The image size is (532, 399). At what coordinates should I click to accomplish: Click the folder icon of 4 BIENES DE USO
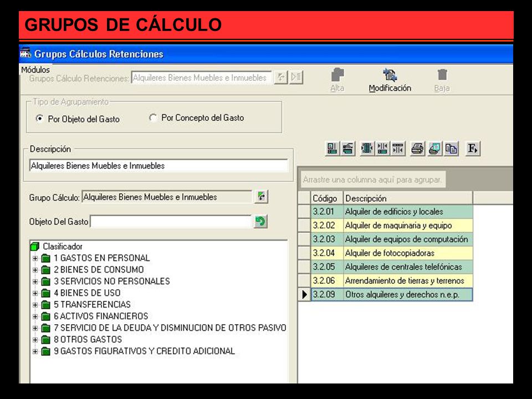tap(46, 293)
